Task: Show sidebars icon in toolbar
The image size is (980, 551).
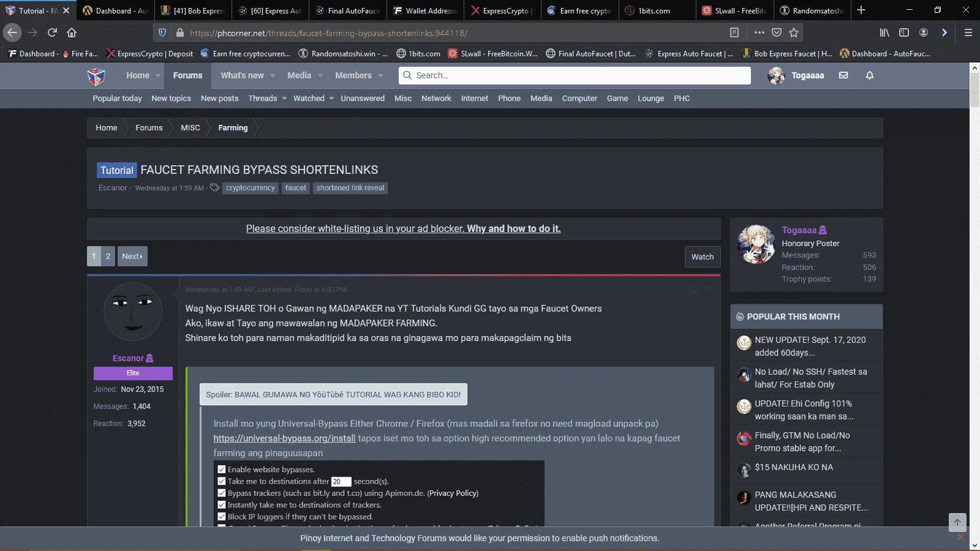Action: click(x=904, y=32)
